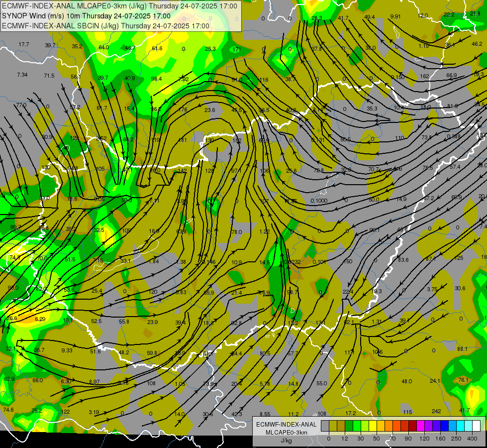Image resolution: width=487 pixels, height=448 pixels.
Task: Click the MLCAPE0-3km title line
Action: pos(119,6)
